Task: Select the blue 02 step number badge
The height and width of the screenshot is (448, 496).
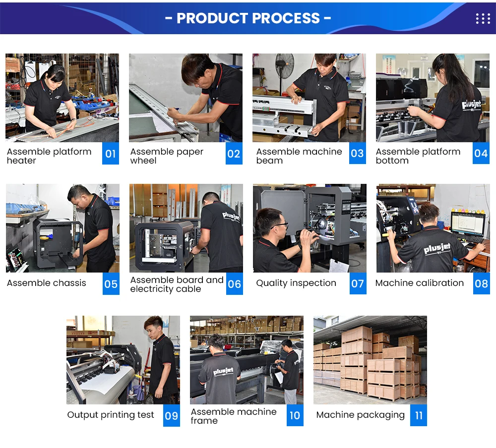Action: [234, 153]
